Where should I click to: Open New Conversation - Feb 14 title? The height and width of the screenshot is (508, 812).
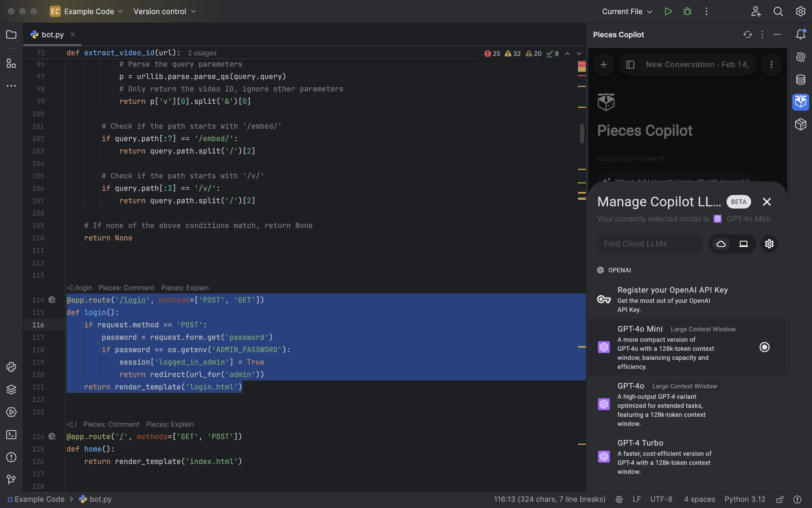697,65
